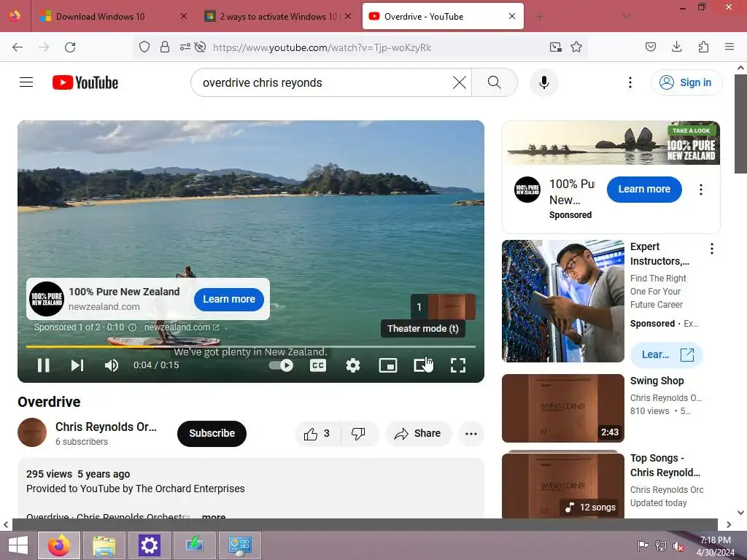Open ad info icon beside Sponsored
Image resolution: width=747 pixels, height=560 pixels.
point(133,327)
